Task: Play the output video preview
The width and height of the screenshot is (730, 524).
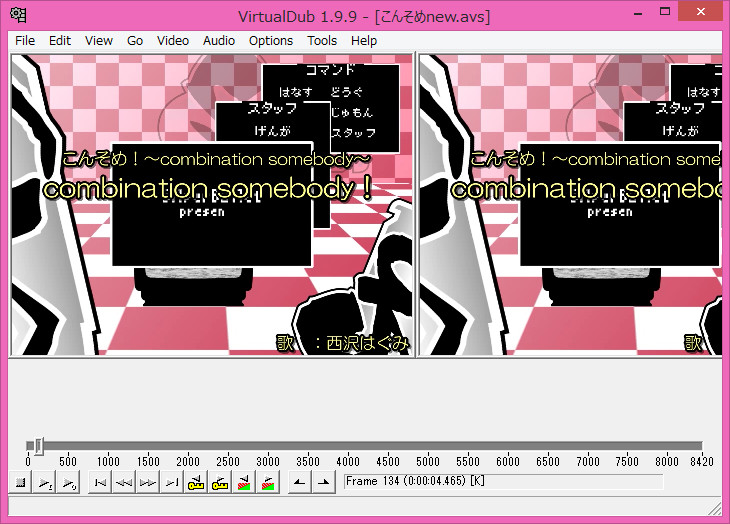Action: click(x=68, y=482)
